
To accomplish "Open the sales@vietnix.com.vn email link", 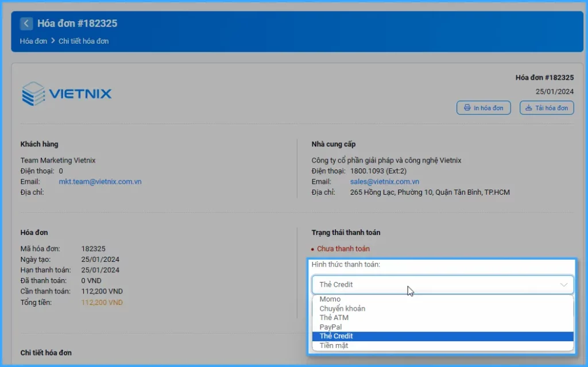I will coord(384,181).
